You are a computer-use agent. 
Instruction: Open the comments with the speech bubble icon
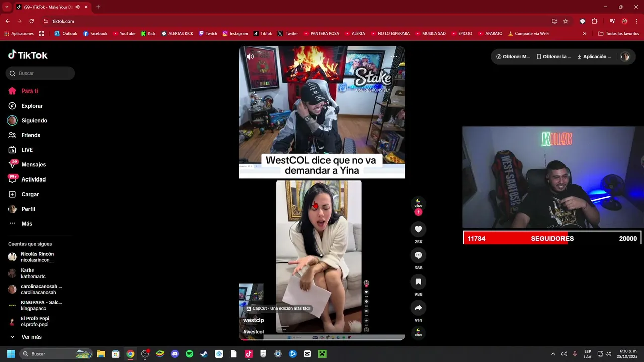[x=418, y=255]
